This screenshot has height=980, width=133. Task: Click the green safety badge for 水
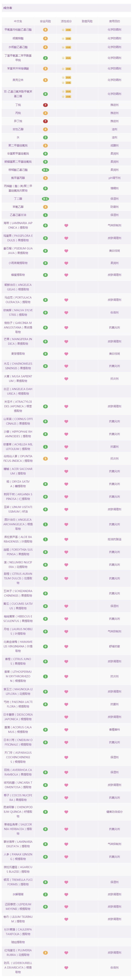point(45,137)
